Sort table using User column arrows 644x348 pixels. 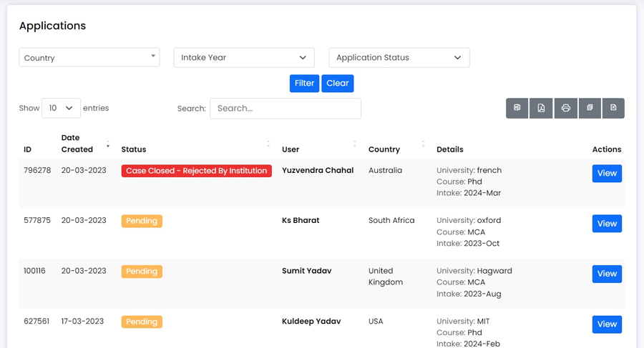pos(354,144)
